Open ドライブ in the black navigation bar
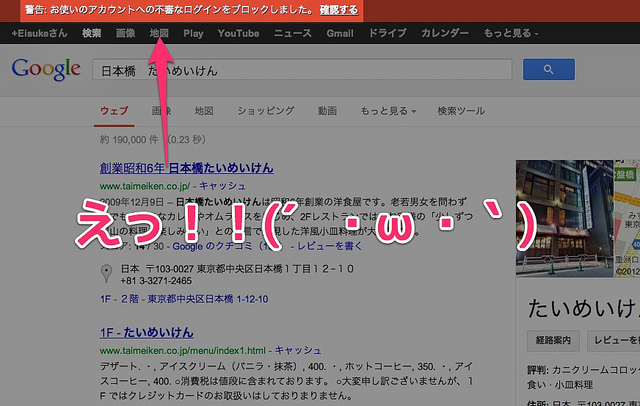Screen dimensions: 640x406 pyautogui.click(x=387, y=33)
